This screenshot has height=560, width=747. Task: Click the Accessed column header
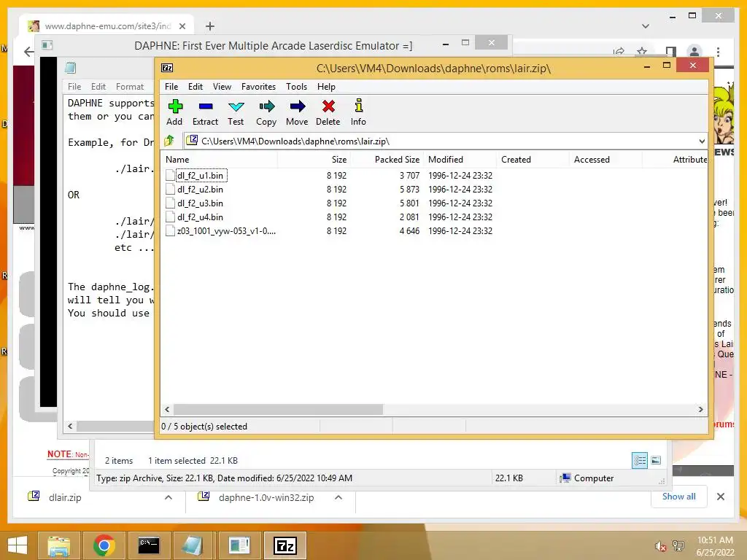(605, 160)
